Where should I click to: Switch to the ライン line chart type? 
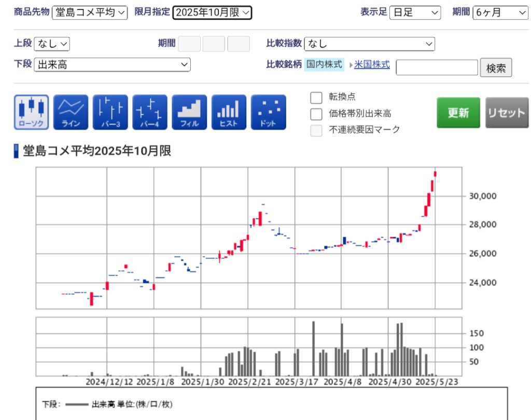(x=71, y=112)
